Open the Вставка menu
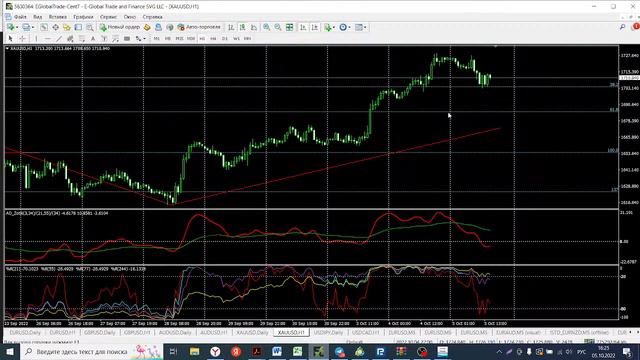 (58, 17)
